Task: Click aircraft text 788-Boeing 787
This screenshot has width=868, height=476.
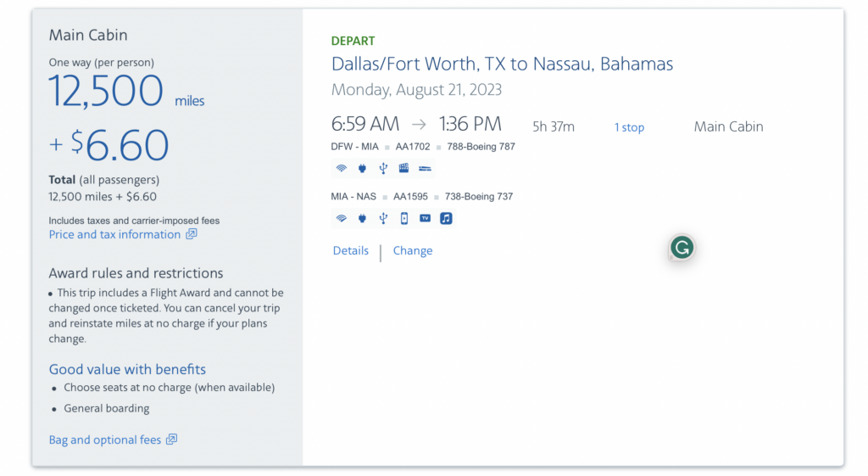Action: click(481, 147)
